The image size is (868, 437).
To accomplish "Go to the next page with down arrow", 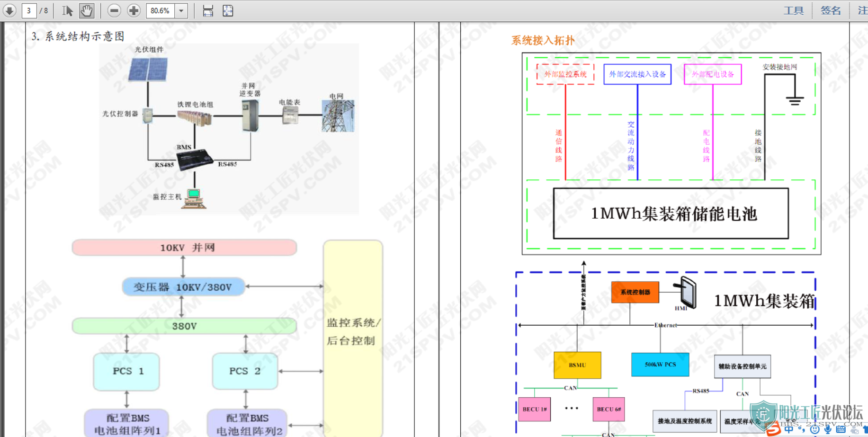I will 9,10.
